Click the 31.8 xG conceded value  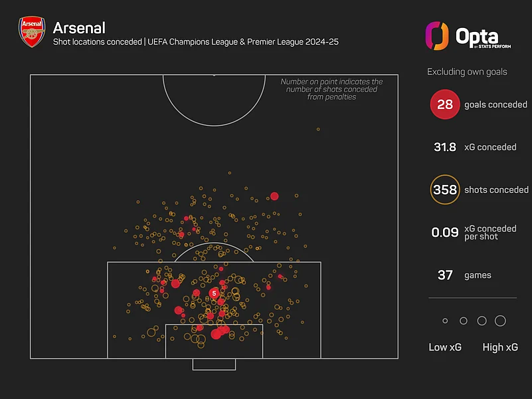(x=445, y=147)
